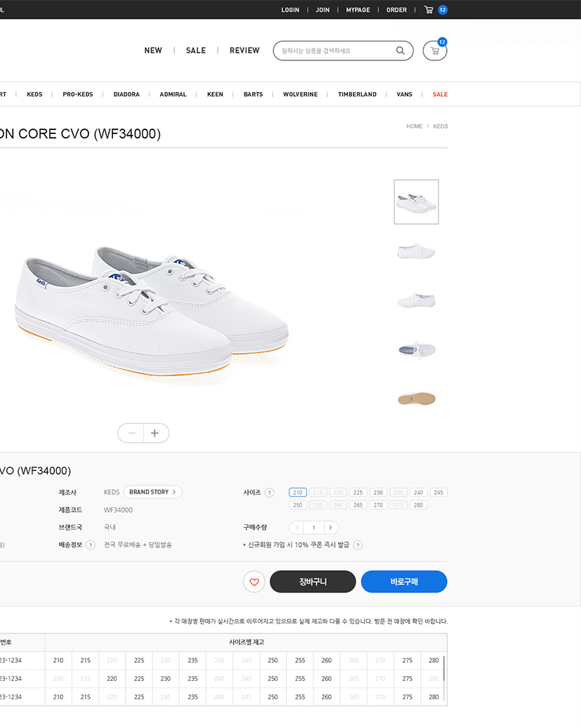This screenshot has width=581, height=728.
Task: Select size 265
Action: pyautogui.click(x=358, y=505)
